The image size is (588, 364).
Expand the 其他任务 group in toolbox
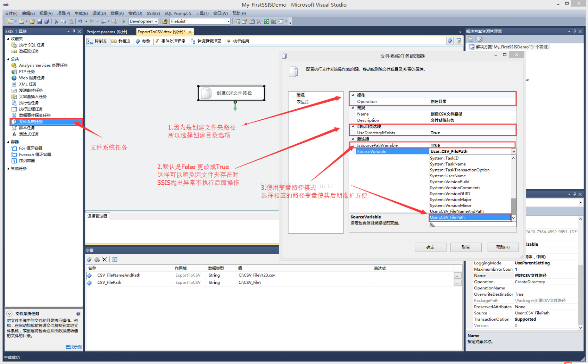(8, 169)
